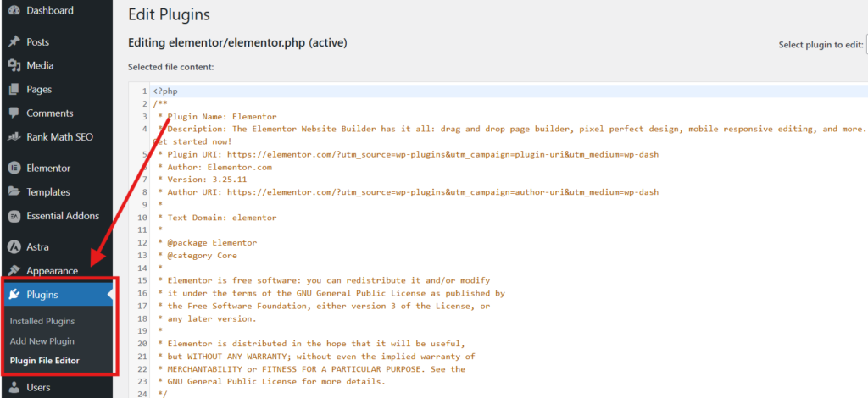
Task: Click the Pages icon in sidebar
Action: coord(14,90)
